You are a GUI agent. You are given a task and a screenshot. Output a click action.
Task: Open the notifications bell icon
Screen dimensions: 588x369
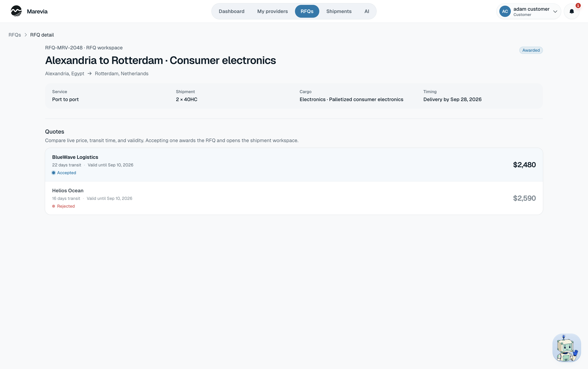(x=572, y=11)
